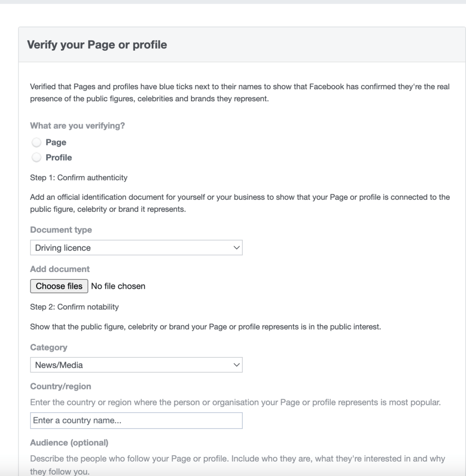Click the 'Step 1: Confirm authenticity' text
This screenshot has width=466, height=476.
79,178
